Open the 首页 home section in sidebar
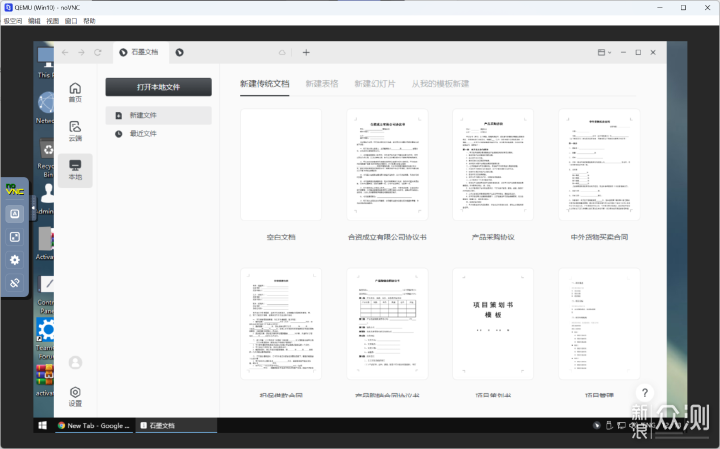 (x=75, y=91)
